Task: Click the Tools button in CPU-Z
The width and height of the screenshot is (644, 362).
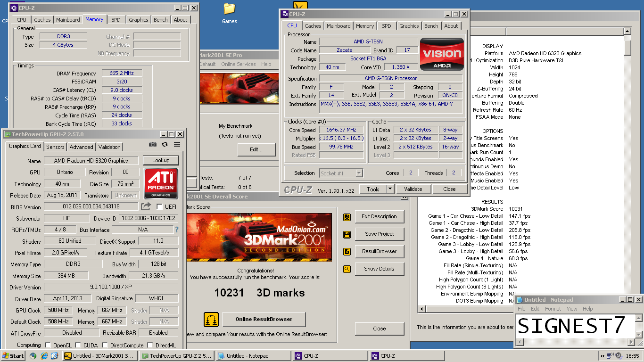Action: click(373, 189)
